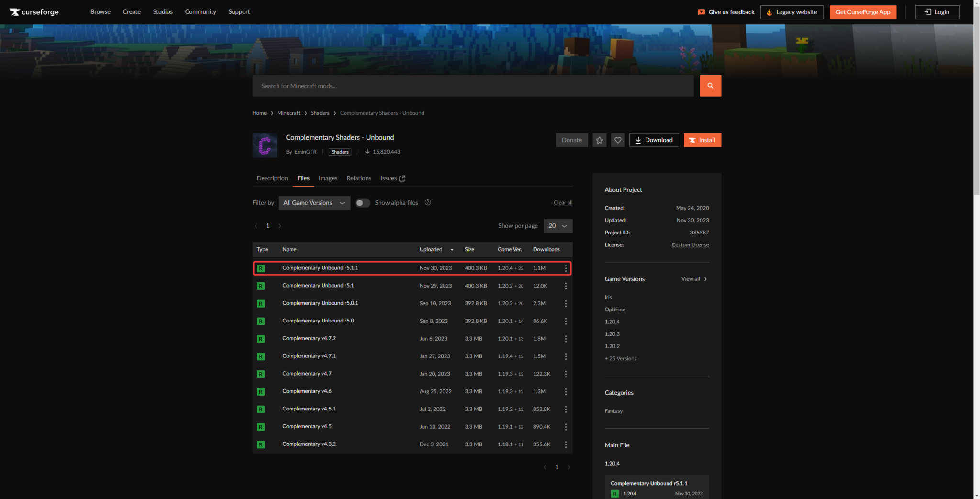The height and width of the screenshot is (499, 980).
Task: Open the All Game Versions dropdown
Action: tap(314, 203)
